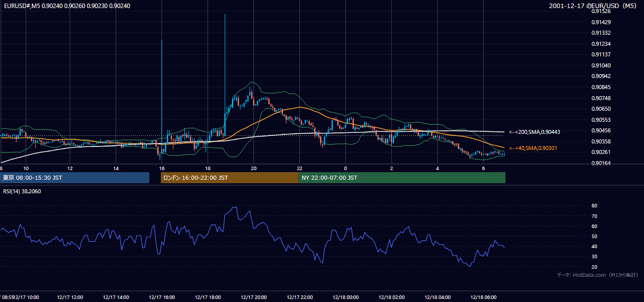The height and width of the screenshot is (302, 644).
Task: Click price axis label 0.90553
Action: [x=601, y=120]
